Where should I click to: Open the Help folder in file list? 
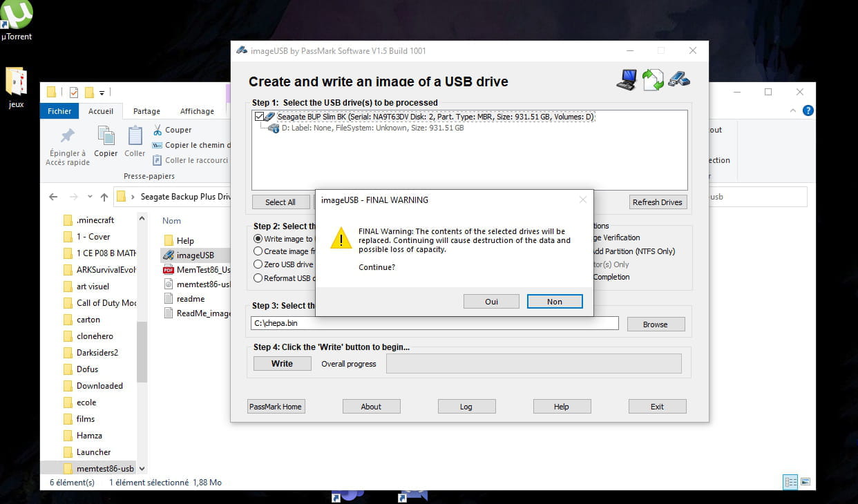click(x=180, y=241)
